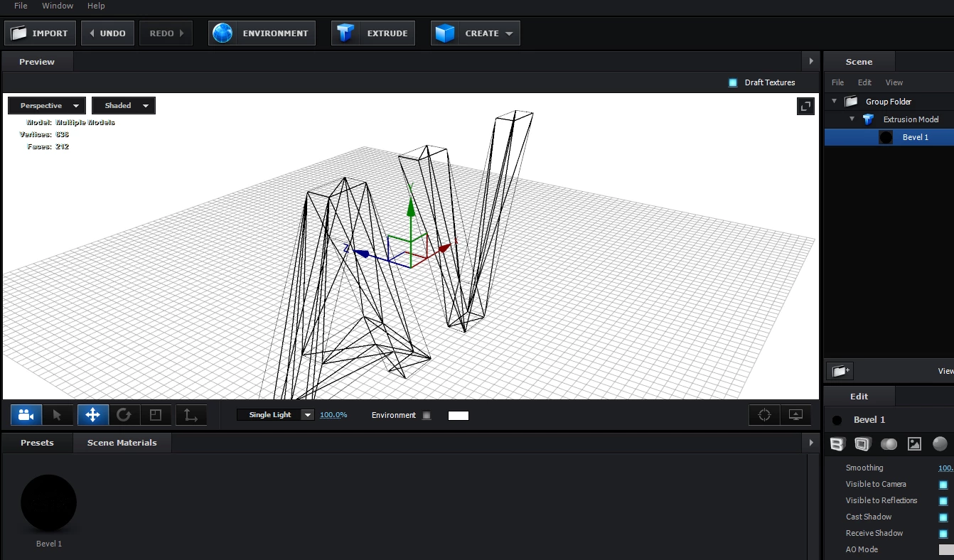This screenshot has width=954, height=560.
Task: Collapse the Group Folder tree arrow
Action: (x=835, y=102)
